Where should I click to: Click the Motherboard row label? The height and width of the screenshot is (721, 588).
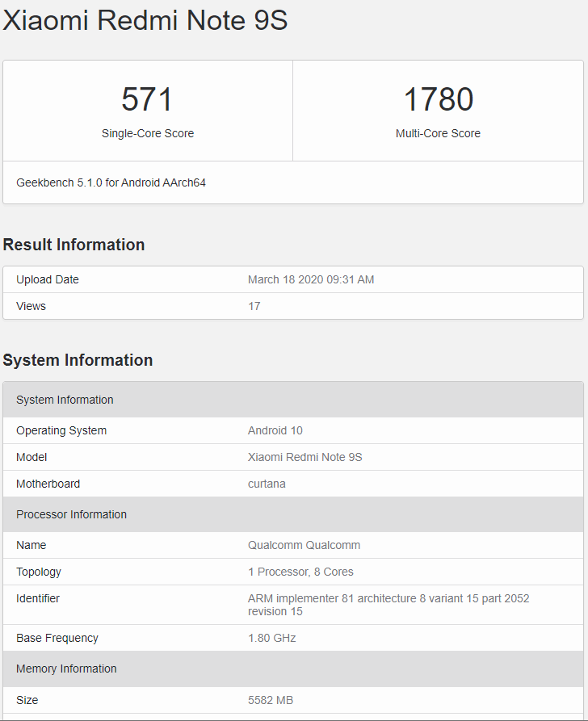coord(48,484)
